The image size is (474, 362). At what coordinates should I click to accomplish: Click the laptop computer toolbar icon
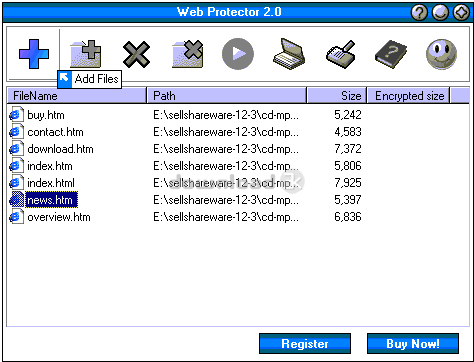click(x=289, y=54)
